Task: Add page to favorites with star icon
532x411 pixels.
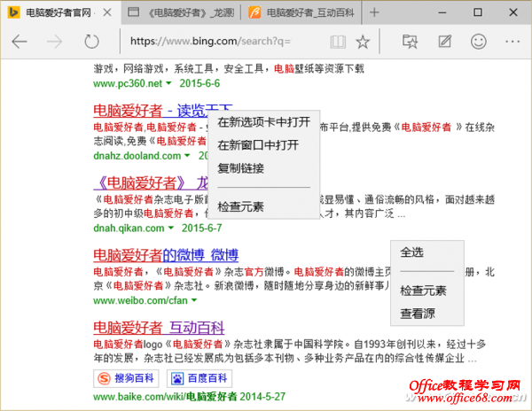Action: pyautogui.click(x=362, y=42)
